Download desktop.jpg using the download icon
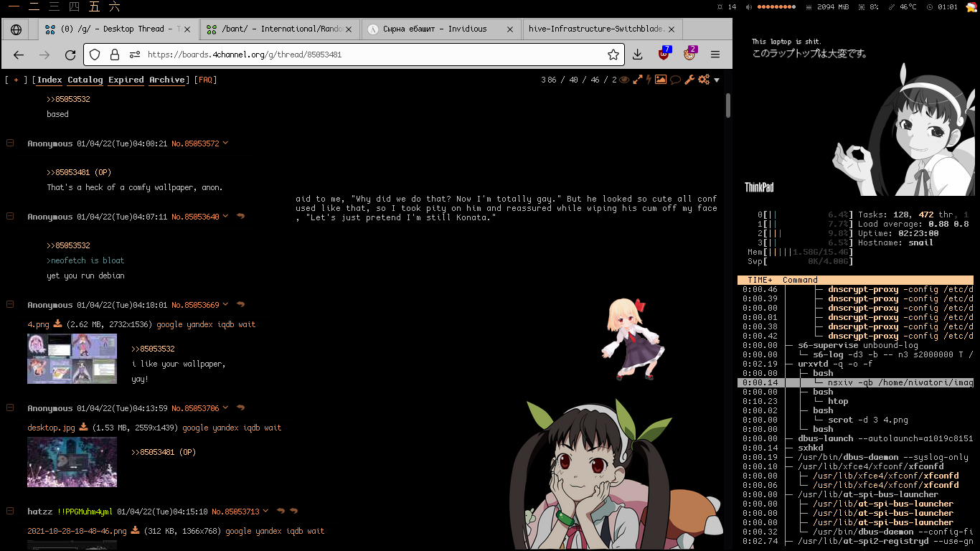This screenshot has height=551, width=980. [83, 427]
